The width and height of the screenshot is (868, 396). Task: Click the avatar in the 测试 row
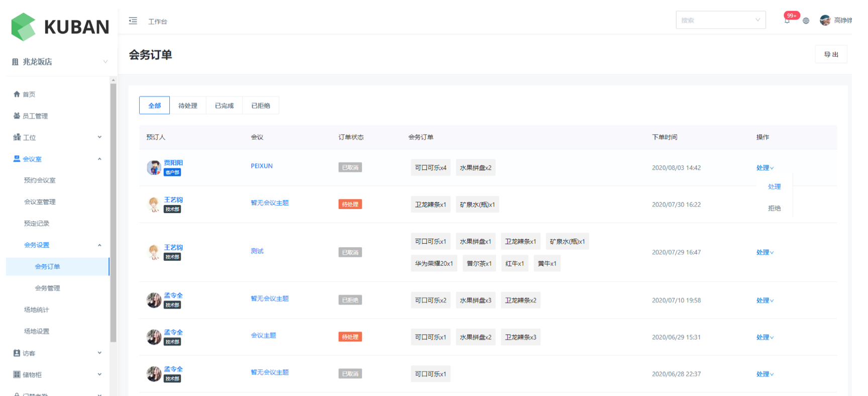(x=154, y=252)
